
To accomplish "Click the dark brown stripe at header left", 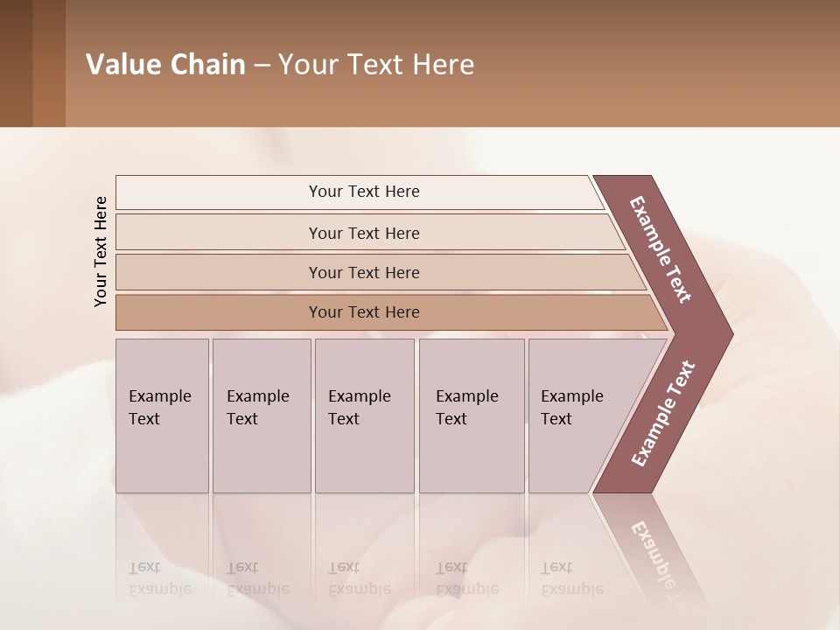I will (16, 63).
